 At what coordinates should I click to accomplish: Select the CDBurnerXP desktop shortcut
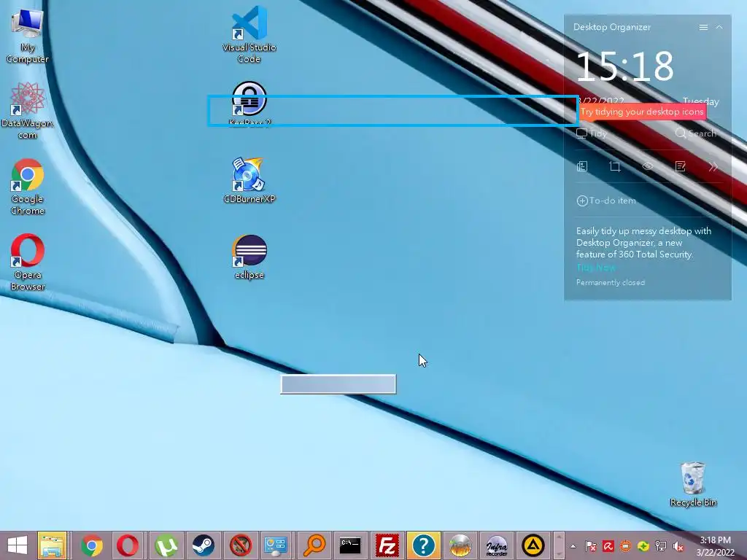point(249,181)
